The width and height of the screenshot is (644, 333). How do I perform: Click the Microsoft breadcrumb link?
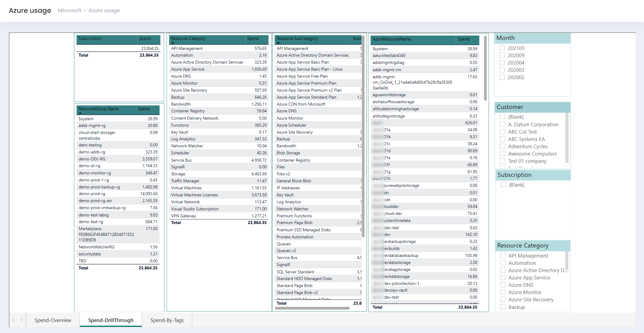pyautogui.click(x=70, y=10)
